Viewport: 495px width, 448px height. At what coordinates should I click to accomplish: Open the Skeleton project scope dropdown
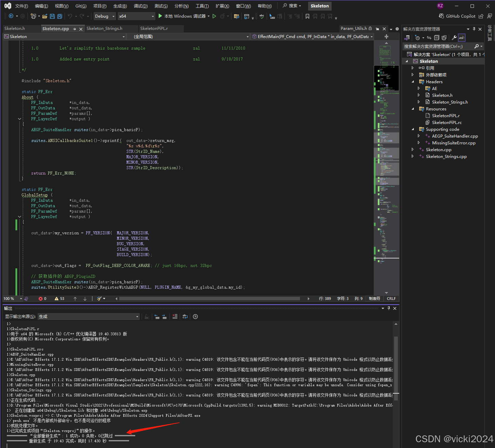pos(65,36)
